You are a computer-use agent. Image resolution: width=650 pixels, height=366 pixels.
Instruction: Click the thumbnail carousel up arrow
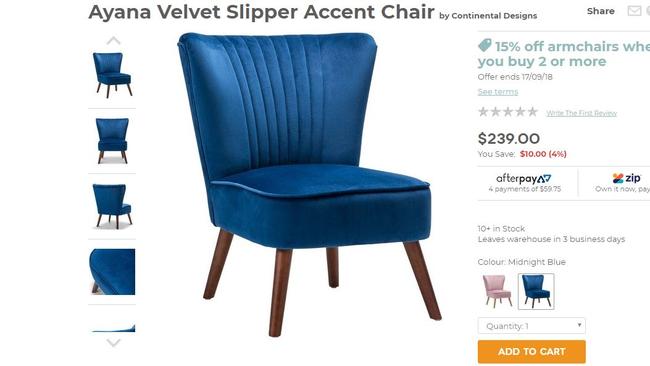click(114, 41)
